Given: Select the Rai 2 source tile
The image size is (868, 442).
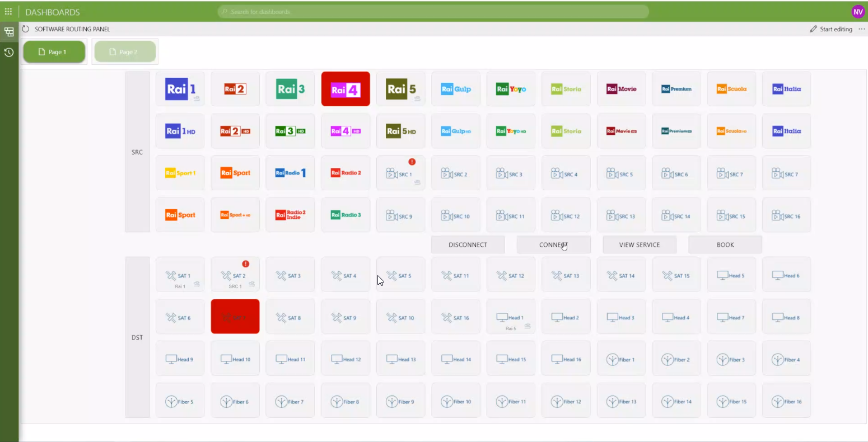Looking at the screenshot, I should 235,89.
